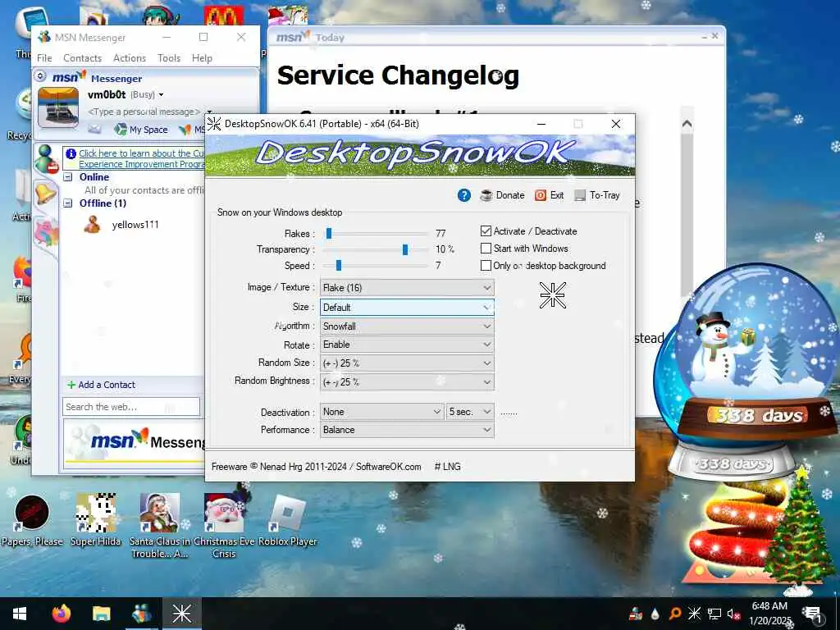Open the Help menu in MSN Messenger

[x=202, y=58]
